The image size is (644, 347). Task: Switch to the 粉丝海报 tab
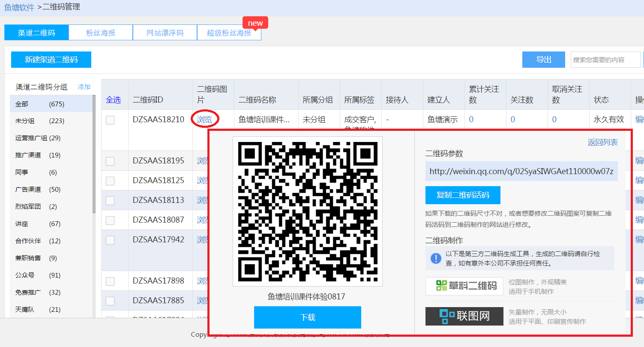(101, 33)
